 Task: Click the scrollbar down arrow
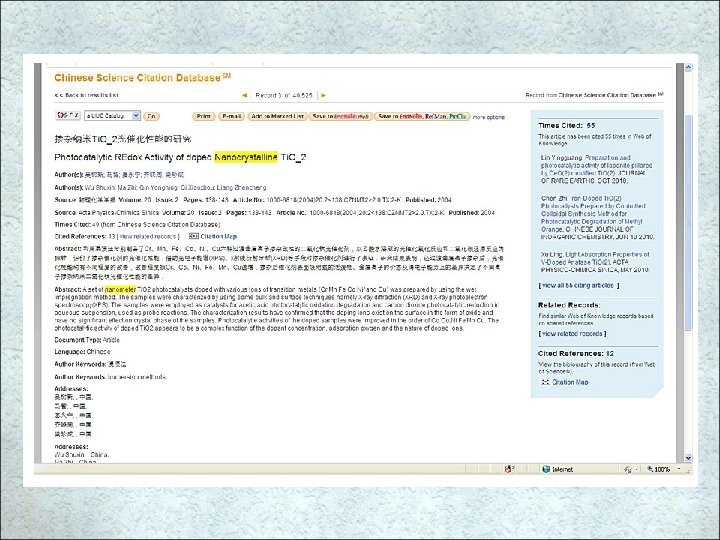tap(688, 458)
